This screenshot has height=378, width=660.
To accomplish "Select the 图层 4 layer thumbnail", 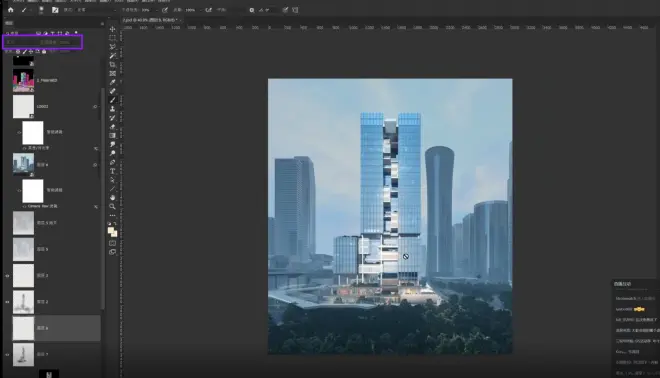I will coord(23,164).
